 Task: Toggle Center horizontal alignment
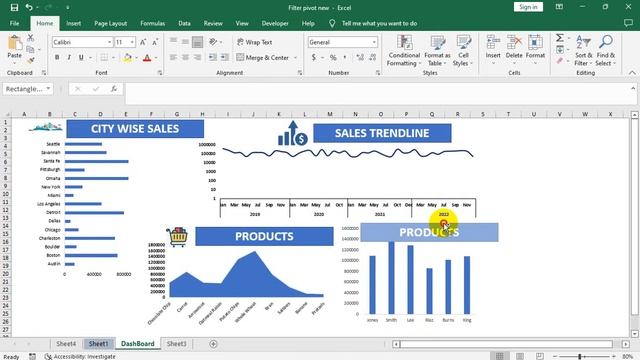coord(185,58)
